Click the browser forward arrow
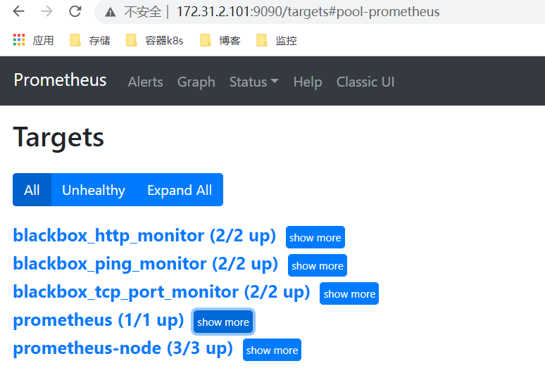This screenshot has height=392, width=545. (x=46, y=11)
